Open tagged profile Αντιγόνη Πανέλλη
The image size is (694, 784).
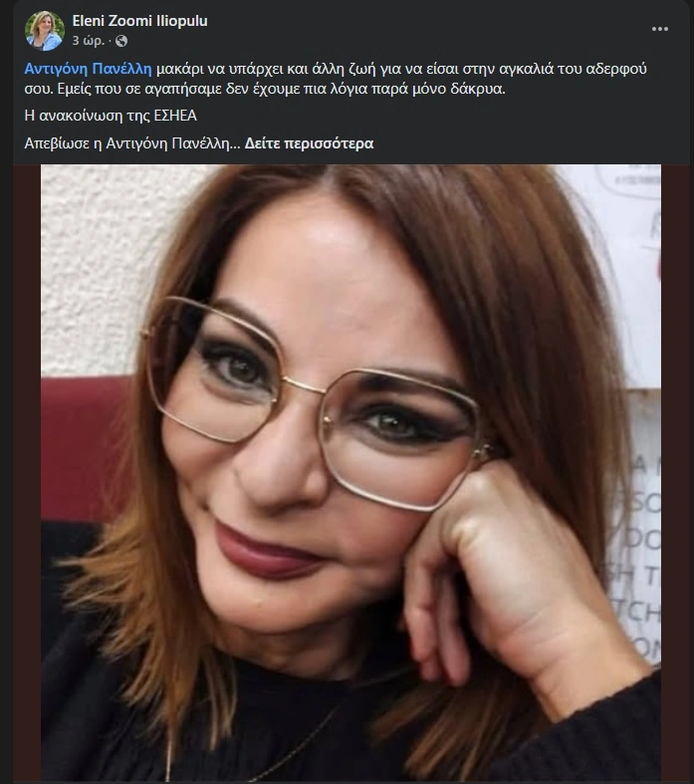pos(88,69)
